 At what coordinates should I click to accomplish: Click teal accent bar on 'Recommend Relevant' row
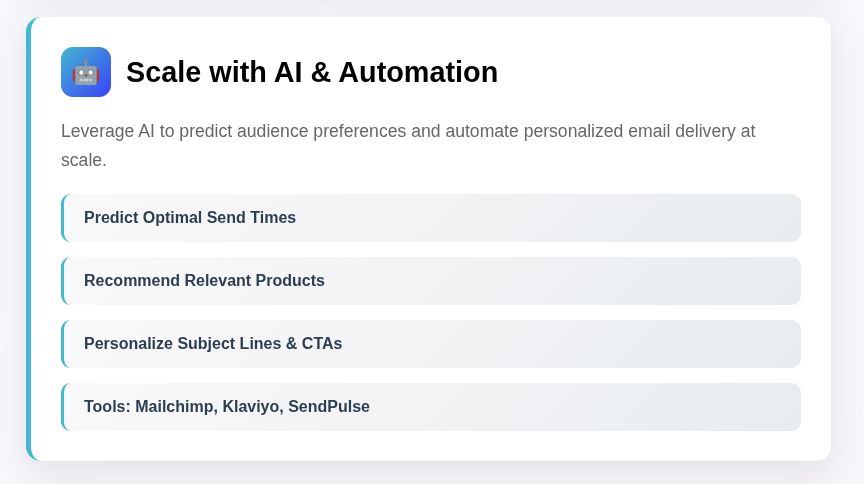63,281
